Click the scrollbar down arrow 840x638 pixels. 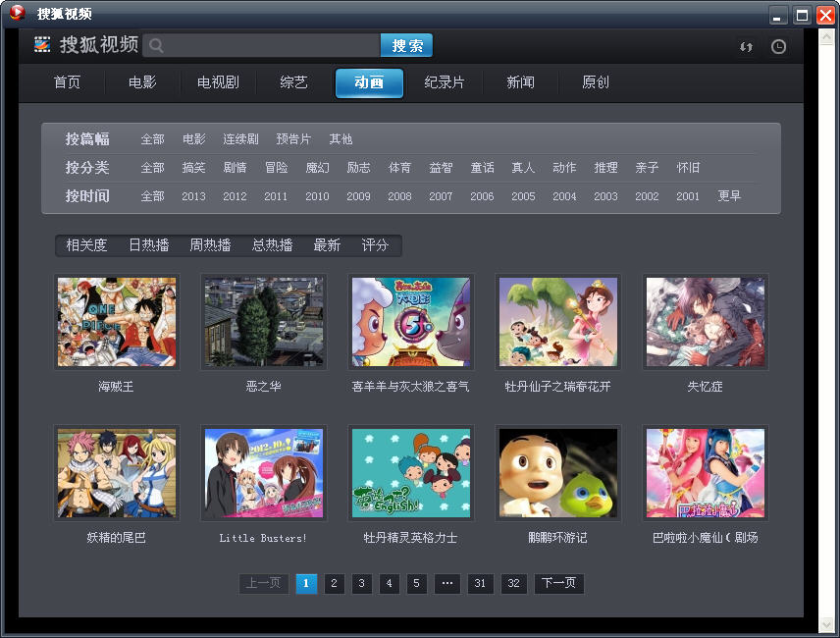click(826, 624)
